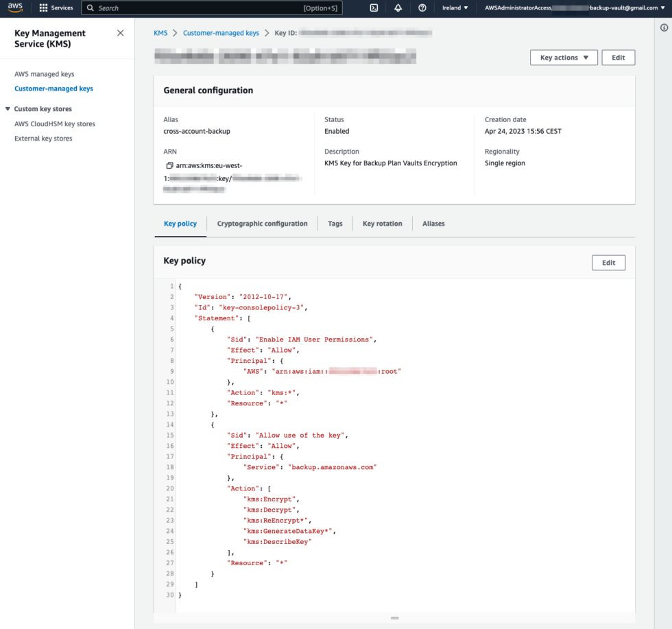Click into the Search bar
Screen dimensions: 672x629
coord(171,8)
